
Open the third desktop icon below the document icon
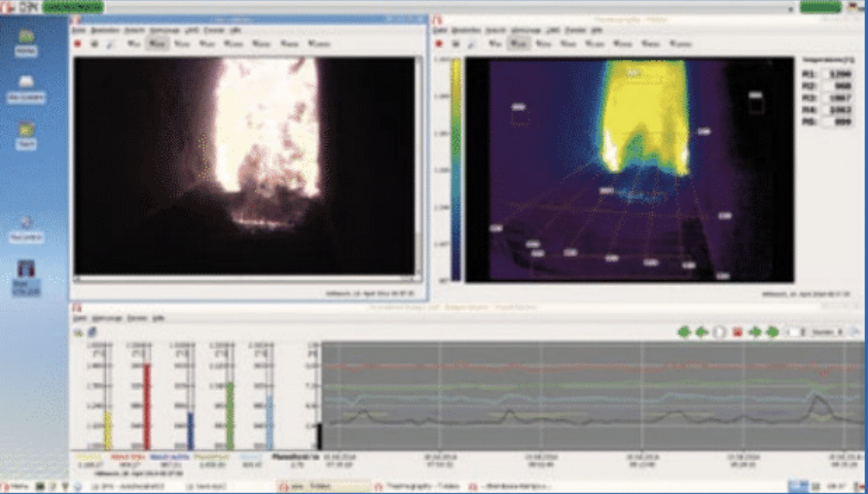[x=26, y=136]
